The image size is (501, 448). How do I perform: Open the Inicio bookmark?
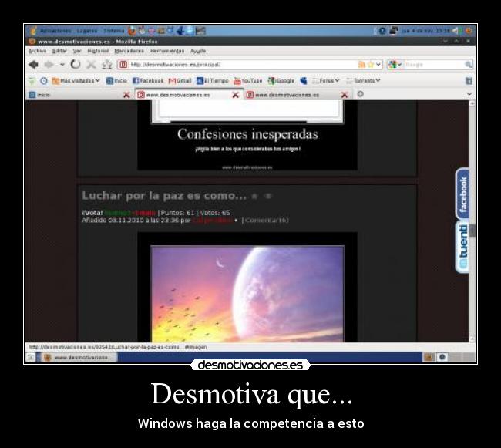click(x=116, y=81)
